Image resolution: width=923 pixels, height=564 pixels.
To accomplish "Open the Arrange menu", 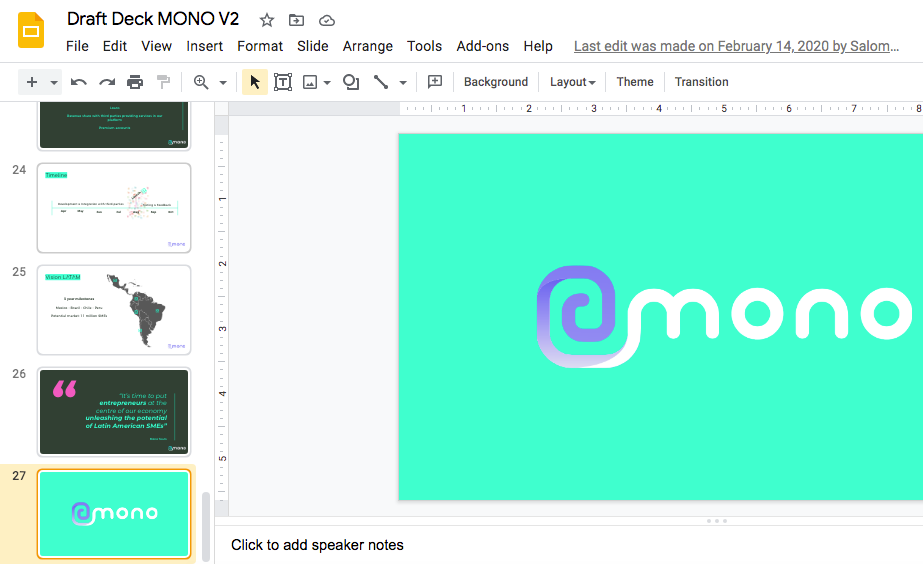I will pos(368,46).
